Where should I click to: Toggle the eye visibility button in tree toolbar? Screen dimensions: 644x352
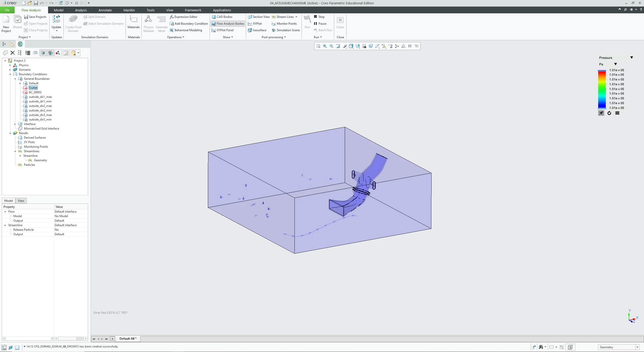point(51,53)
